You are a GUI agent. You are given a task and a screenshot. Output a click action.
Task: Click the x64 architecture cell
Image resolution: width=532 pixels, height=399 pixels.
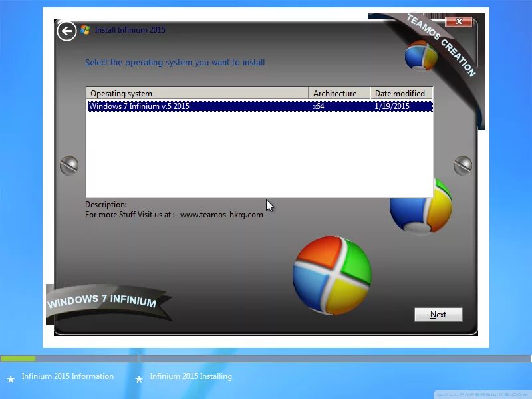319,106
